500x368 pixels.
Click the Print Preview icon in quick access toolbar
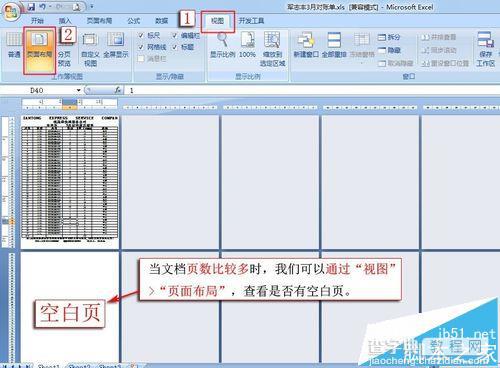click(76, 7)
